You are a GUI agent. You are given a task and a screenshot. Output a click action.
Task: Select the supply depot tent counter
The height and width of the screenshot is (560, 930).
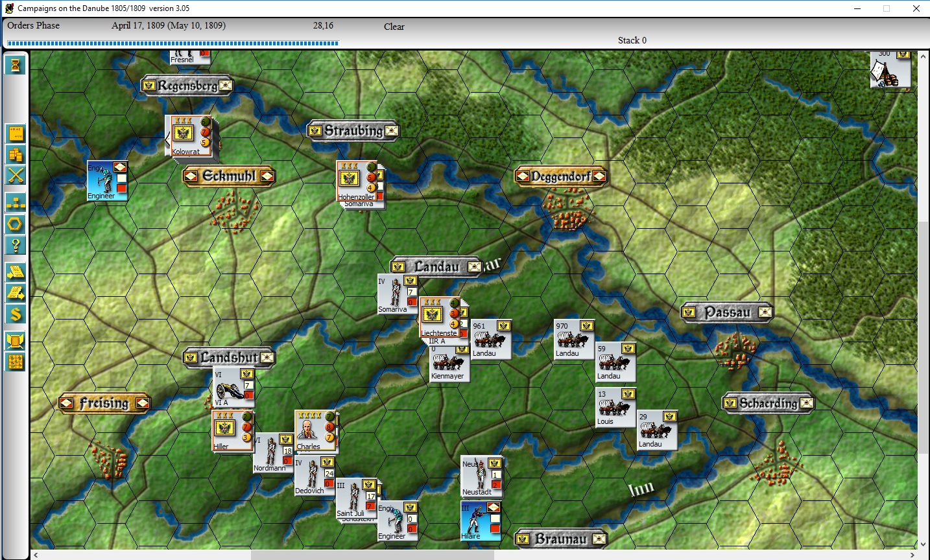click(x=890, y=69)
